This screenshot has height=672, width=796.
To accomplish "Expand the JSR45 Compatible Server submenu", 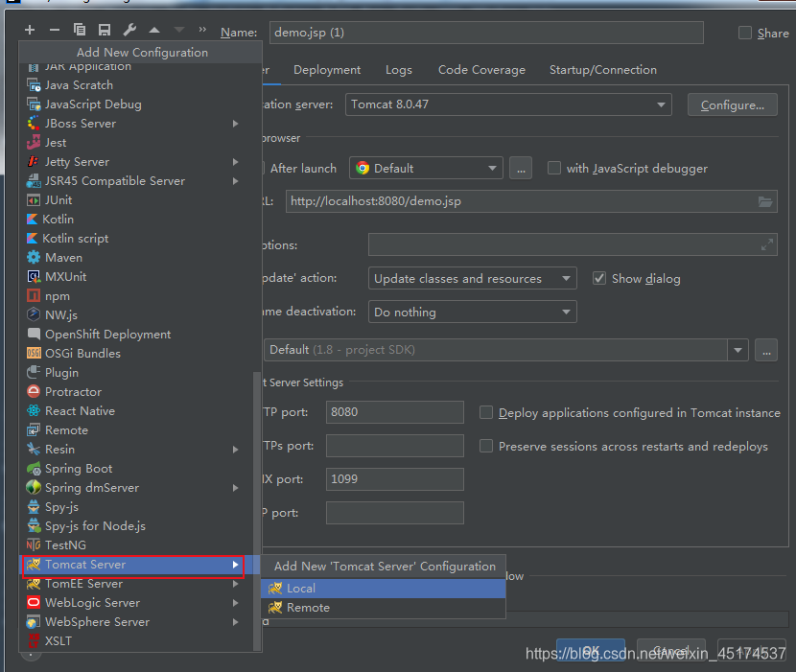I will [235, 181].
